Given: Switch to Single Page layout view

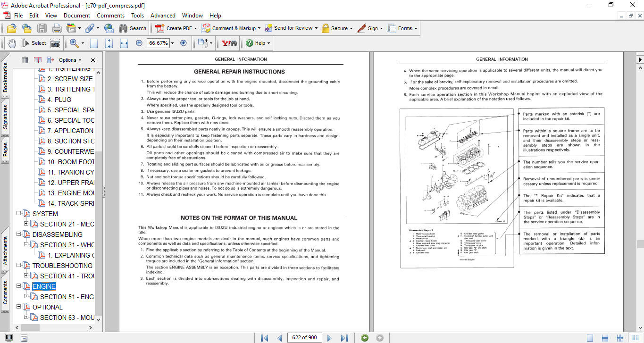Looking at the screenshot, I should click(590, 338).
